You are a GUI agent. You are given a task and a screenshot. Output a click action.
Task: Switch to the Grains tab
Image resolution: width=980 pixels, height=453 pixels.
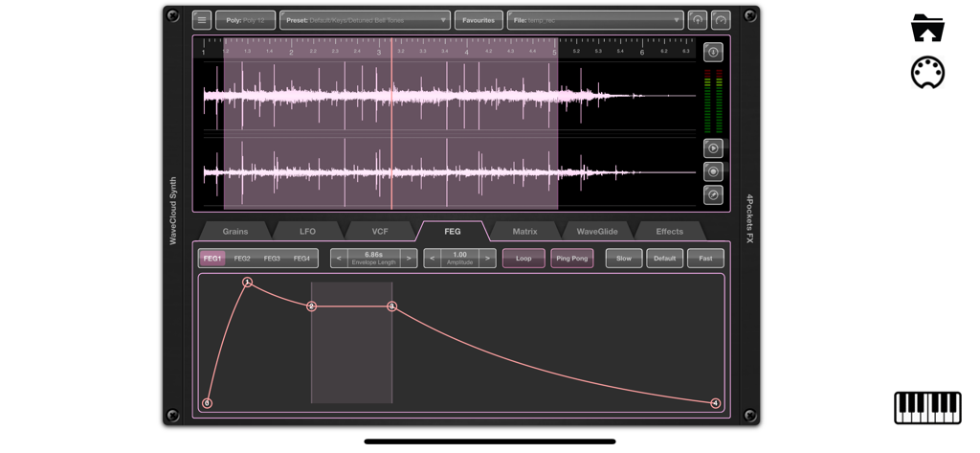click(235, 232)
